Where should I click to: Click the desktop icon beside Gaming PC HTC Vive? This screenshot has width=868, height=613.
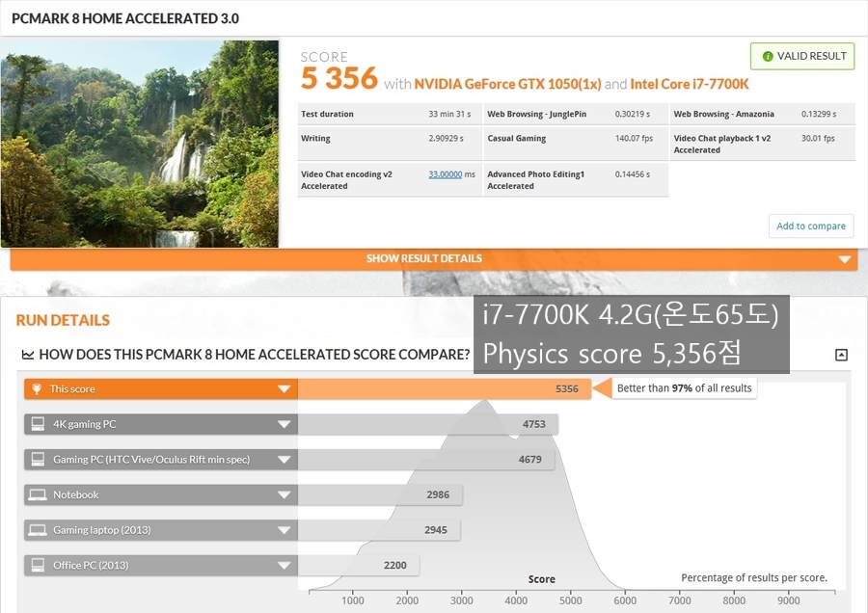click(38, 460)
